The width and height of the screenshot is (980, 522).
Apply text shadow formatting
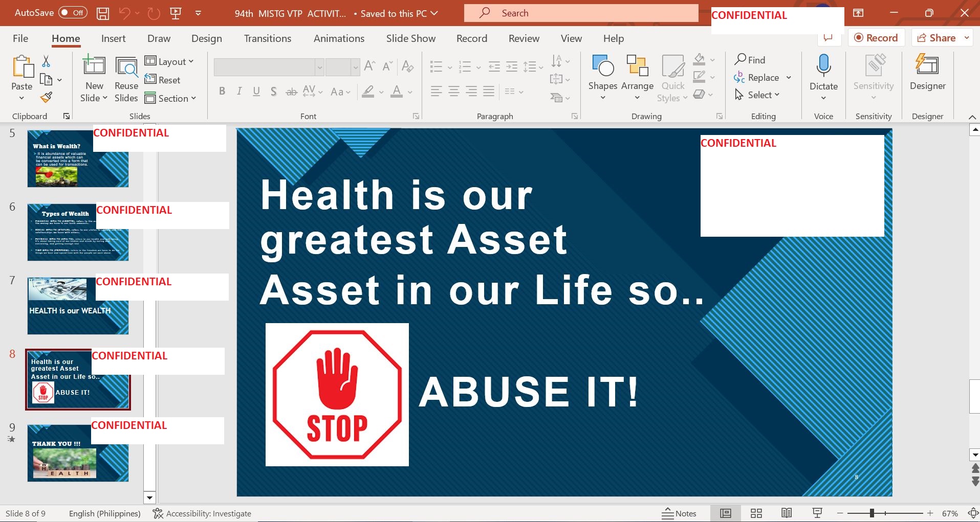[x=274, y=92]
